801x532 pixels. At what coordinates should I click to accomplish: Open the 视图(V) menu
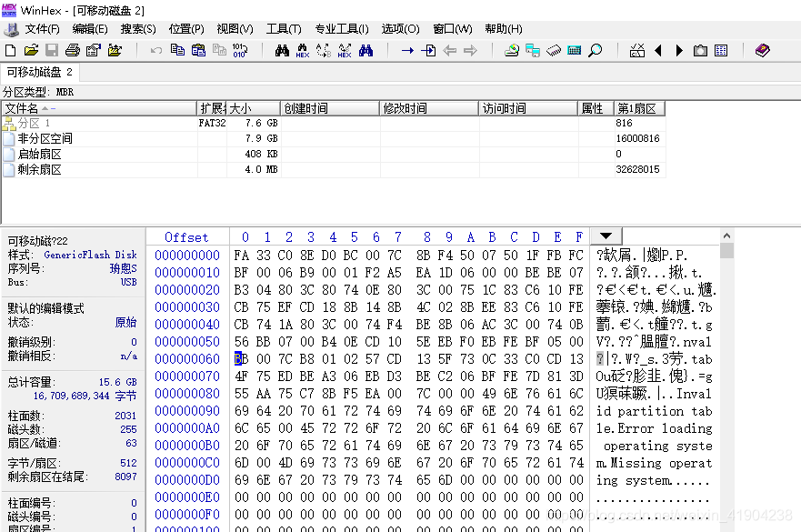(235, 29)
